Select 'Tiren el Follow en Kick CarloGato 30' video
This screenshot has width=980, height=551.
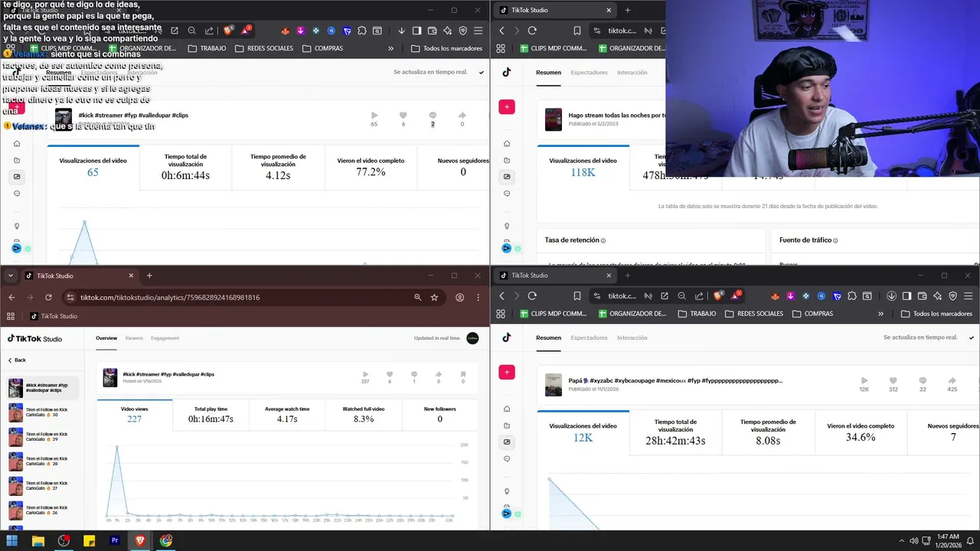tap(44, 412)
